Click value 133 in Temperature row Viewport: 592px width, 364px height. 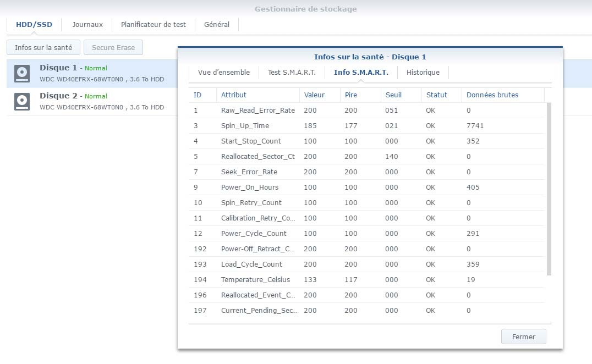pyautogui.click(x=310, y=280)
